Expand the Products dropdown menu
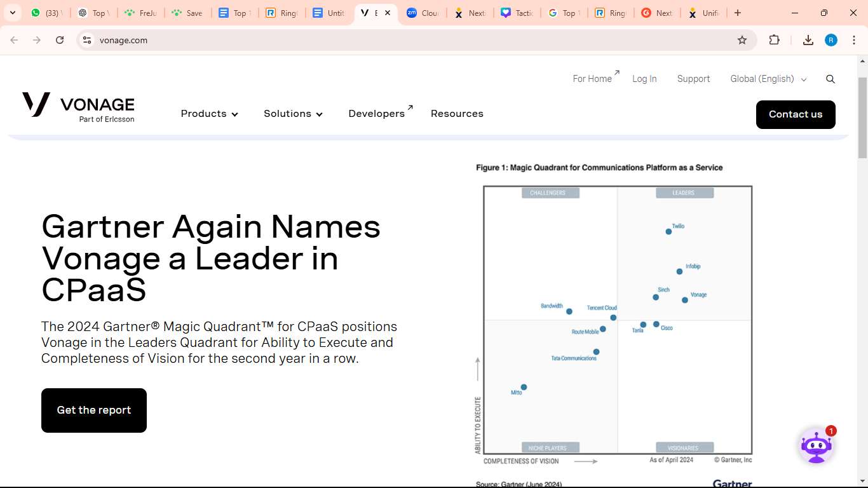Viewport: 868px width, 488px height. coord(209,114)
